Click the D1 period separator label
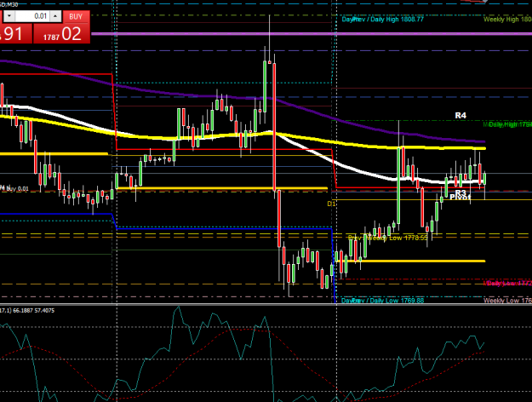The width and height of the screenshot is (532, 402). pos(331,204)
